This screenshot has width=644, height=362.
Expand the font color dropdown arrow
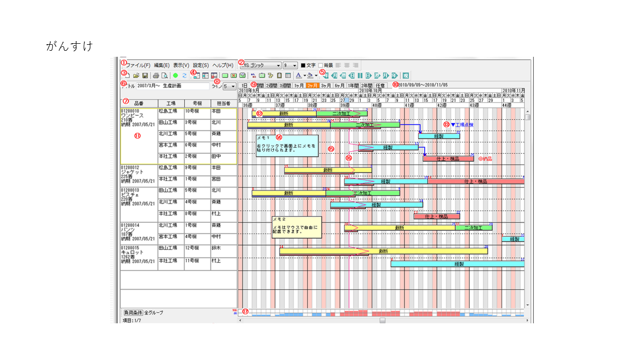[x=304, y=75]
